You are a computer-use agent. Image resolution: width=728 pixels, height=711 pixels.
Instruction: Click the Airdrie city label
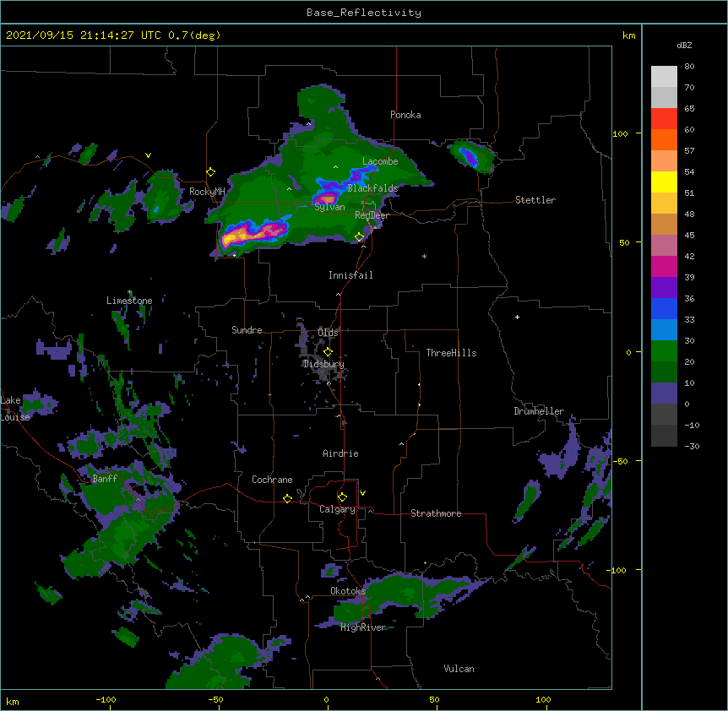(340, 453)
